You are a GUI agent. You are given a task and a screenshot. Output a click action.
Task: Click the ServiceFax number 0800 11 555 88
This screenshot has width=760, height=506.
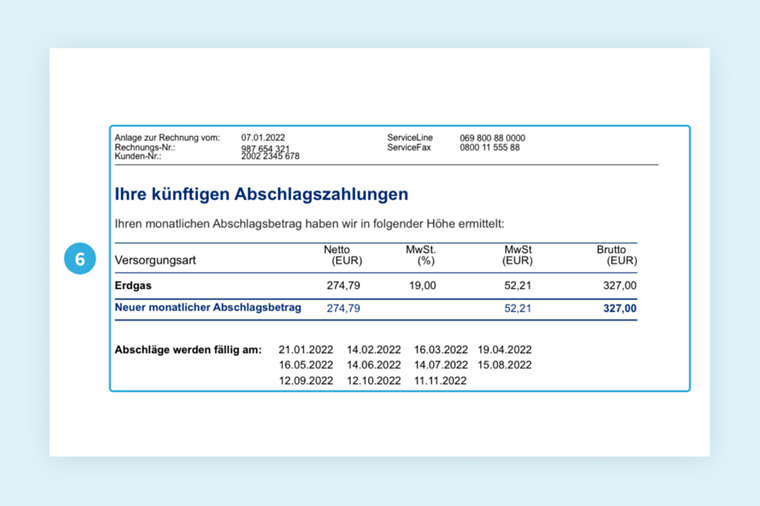coord(490,147)
